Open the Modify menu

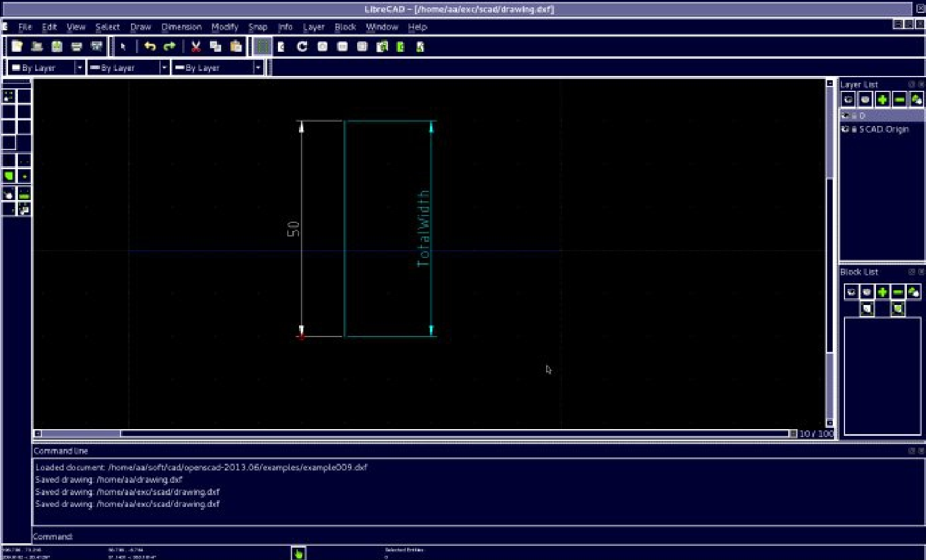[224, 27]
